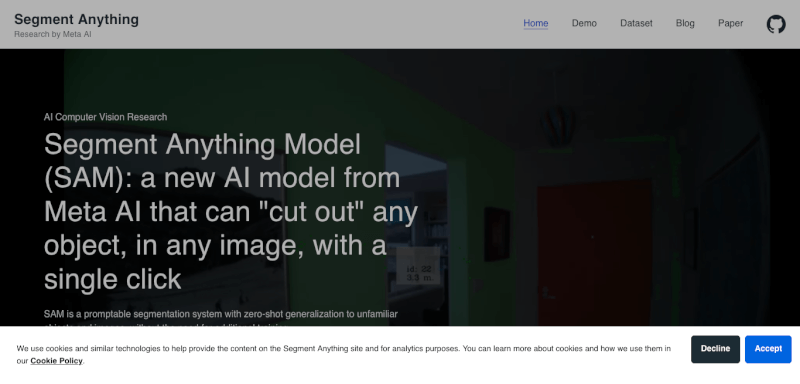Open the GitHub repository icon

click(x=776, y=24)
